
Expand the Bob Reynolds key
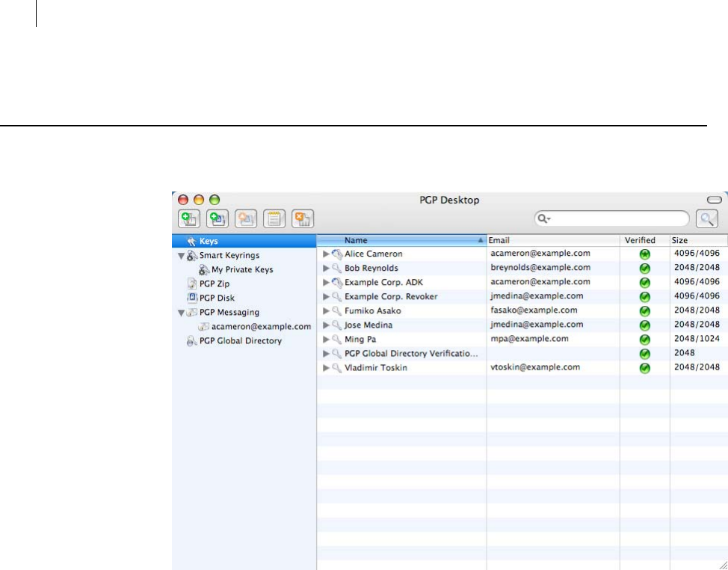(326, 269)
